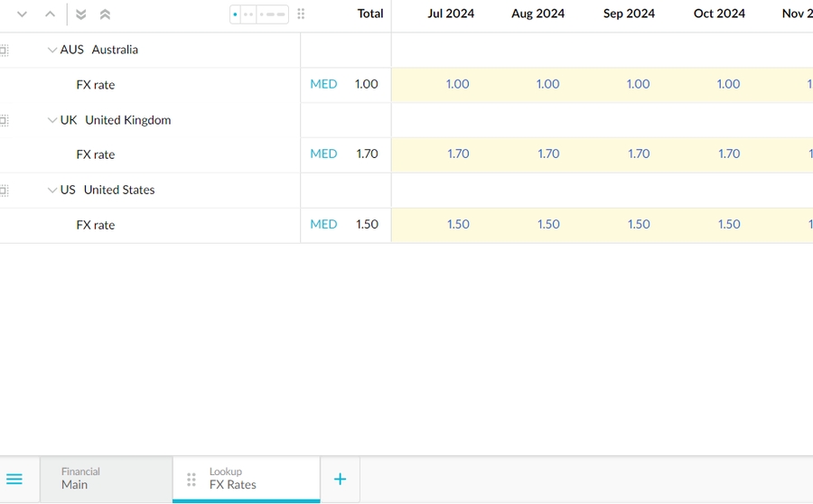Collapse the US United States group
Image resolution: width=813 pixels, height=504 pixels.
coord(52,191)
